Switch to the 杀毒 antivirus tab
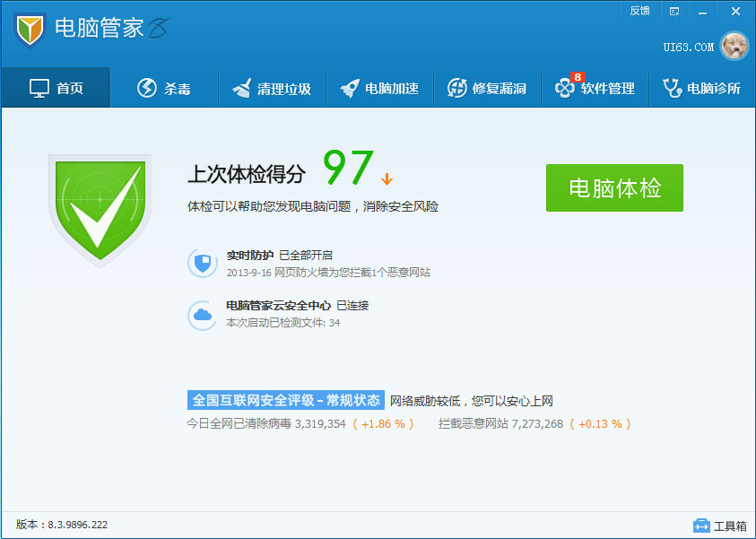This screenshot has width=756, height=539. pyautogui.click(x=164, y=88)
